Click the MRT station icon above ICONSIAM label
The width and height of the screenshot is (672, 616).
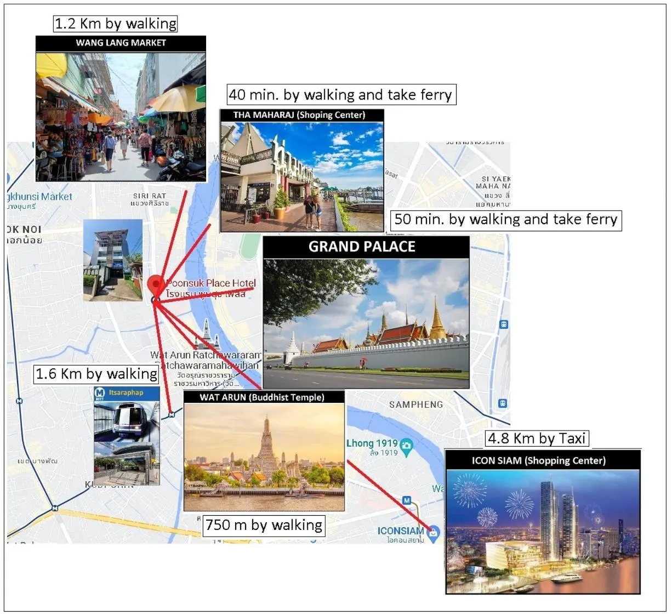407,500
